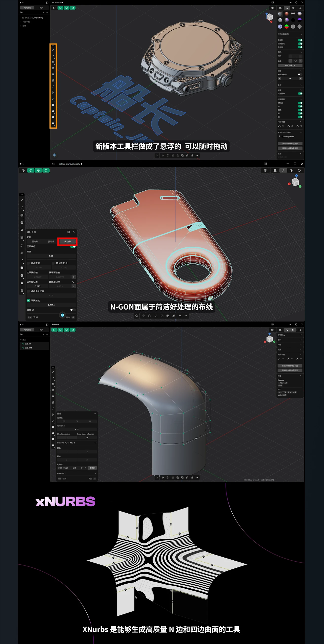Select the line tool in lighter_start3 window toolbar
The width and height of the screenshot is (324, 644).
[22, 200]
